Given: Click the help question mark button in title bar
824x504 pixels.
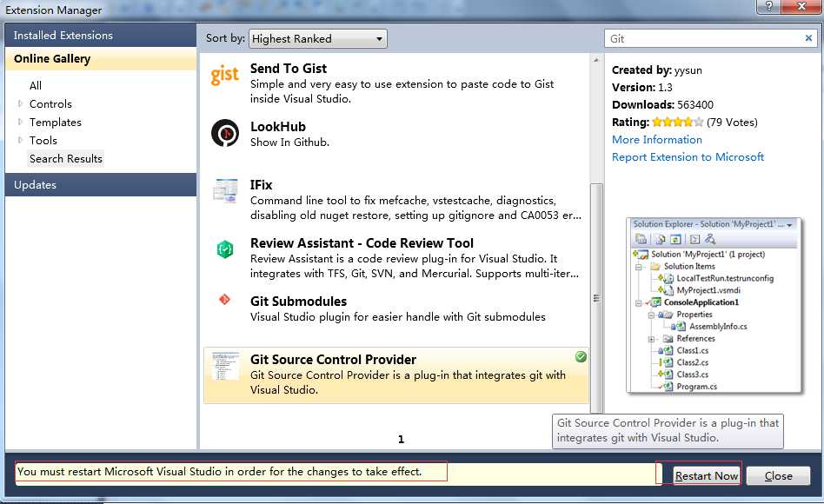Looking at the screenshot, I should 769,6.
